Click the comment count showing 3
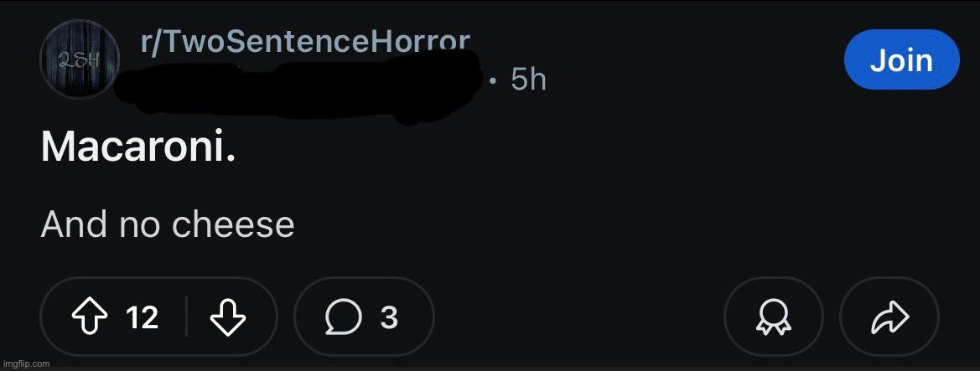Screen dimensions: 980x371 (389, 317)
